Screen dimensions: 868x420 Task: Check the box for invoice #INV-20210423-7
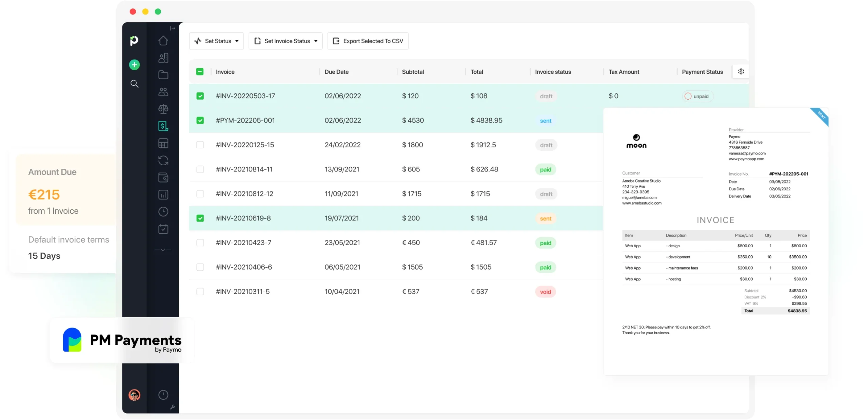(x=200, y=243)
